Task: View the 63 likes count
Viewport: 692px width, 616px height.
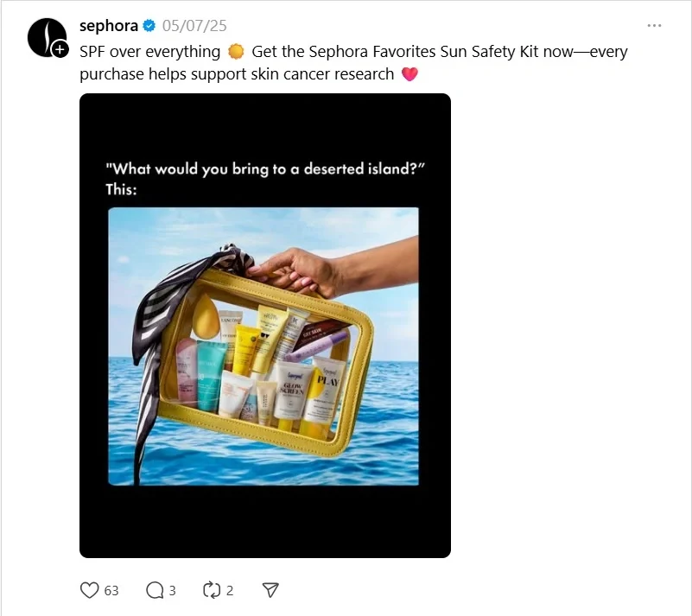Action: point(111,590)
